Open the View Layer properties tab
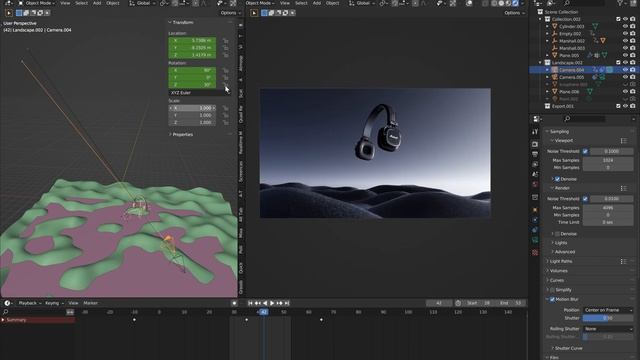 pyautogui.click(x=535, y=164)
